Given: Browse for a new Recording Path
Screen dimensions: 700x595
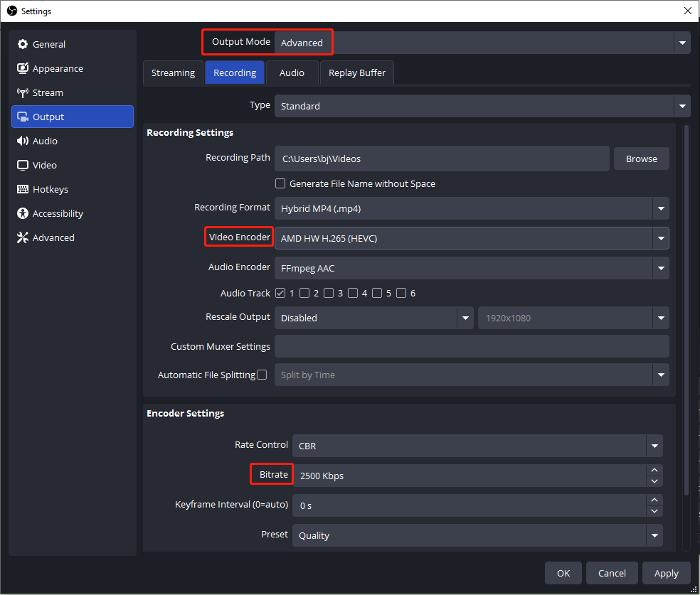Looking at the screenshot, I should [641, 158].
